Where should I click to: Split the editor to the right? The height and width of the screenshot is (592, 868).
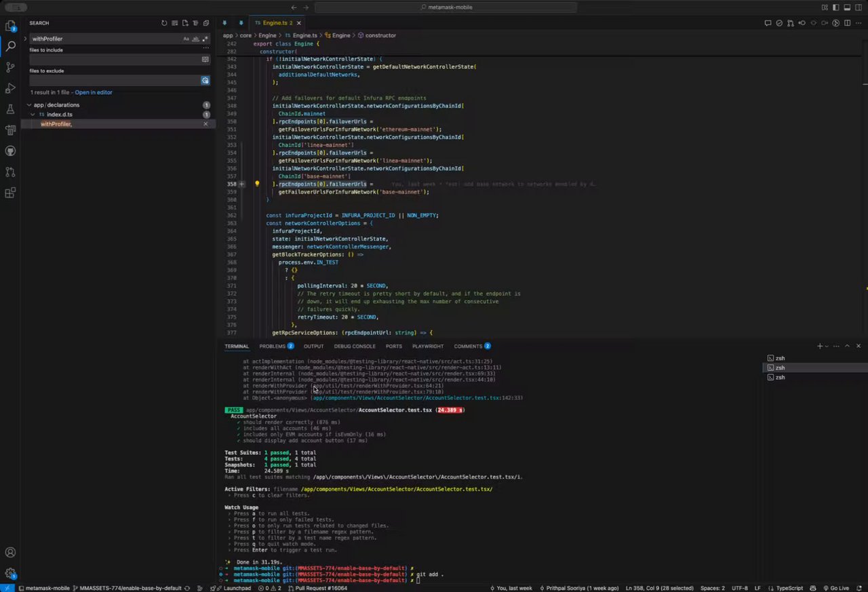[x=848, y=23]
